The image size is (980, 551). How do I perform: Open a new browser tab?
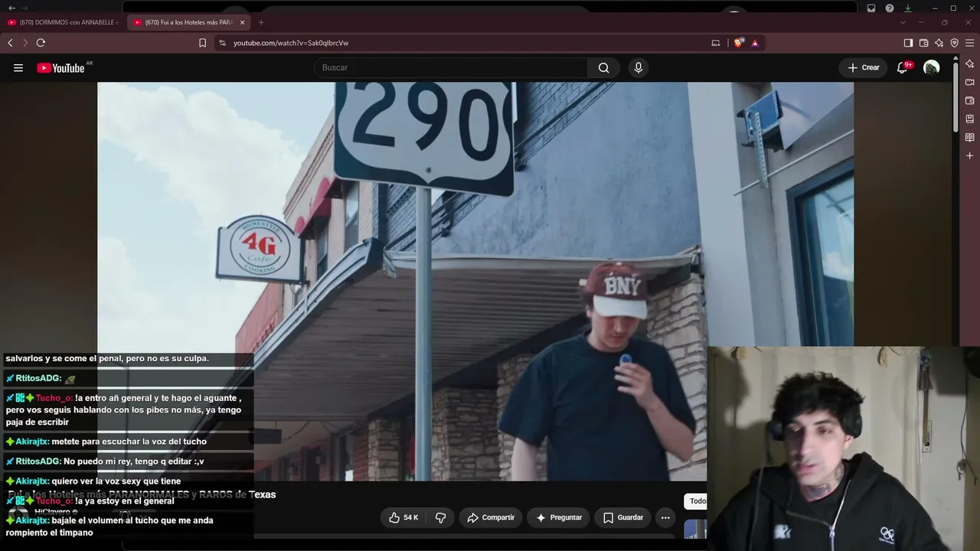(261, 22)
